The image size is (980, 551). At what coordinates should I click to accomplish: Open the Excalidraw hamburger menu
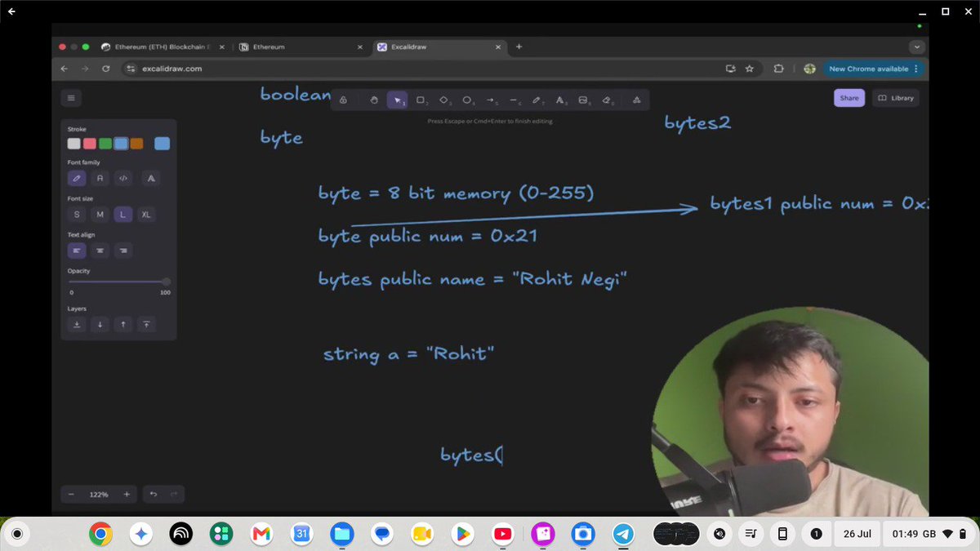71,98
